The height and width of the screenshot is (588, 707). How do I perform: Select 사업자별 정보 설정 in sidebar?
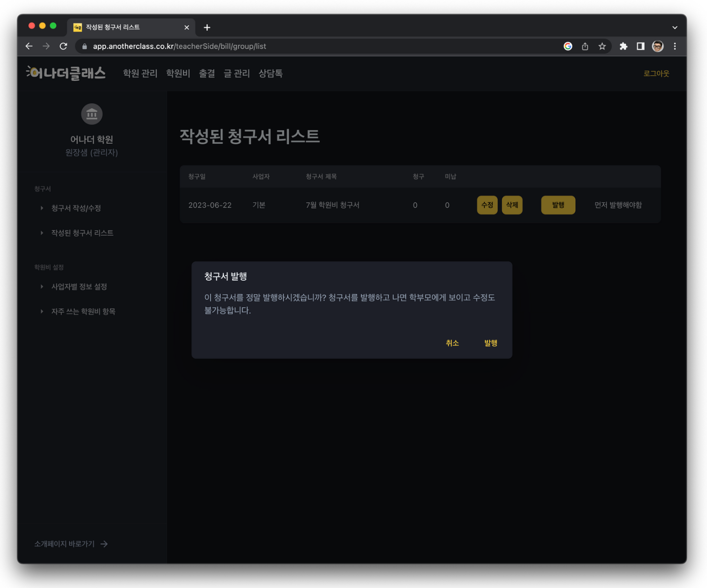coord(79,286)
